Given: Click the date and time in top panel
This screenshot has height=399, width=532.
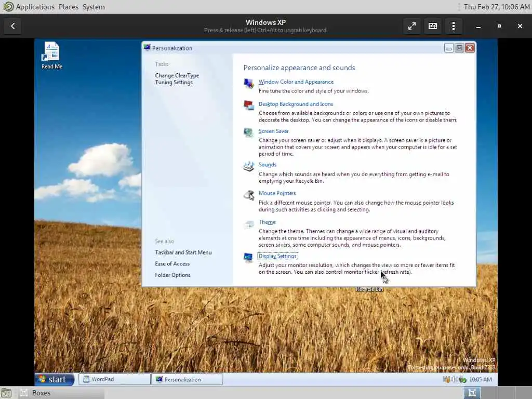Looking at the screenshot, I should pos(496,7).
